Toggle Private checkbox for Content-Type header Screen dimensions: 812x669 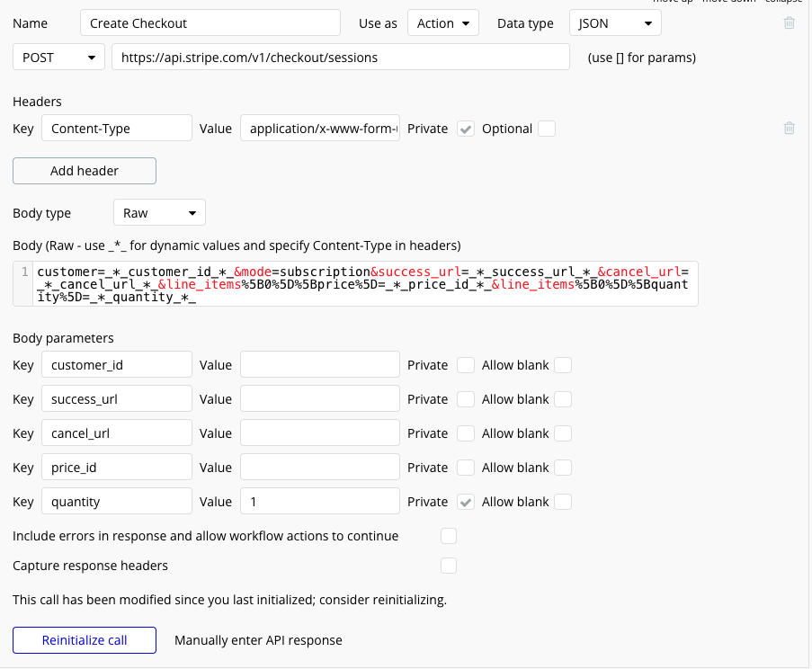[x=466, y=129]
